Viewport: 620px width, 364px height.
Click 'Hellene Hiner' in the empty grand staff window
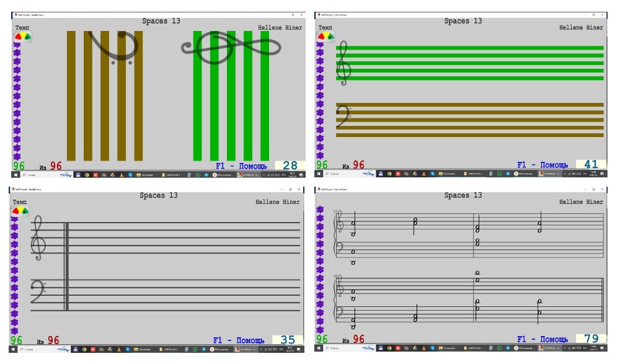pos(277,202)
